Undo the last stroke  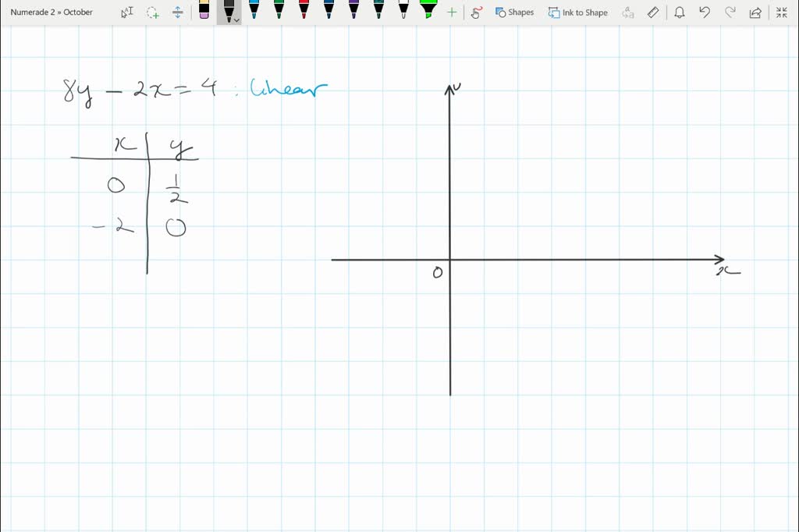705,12
